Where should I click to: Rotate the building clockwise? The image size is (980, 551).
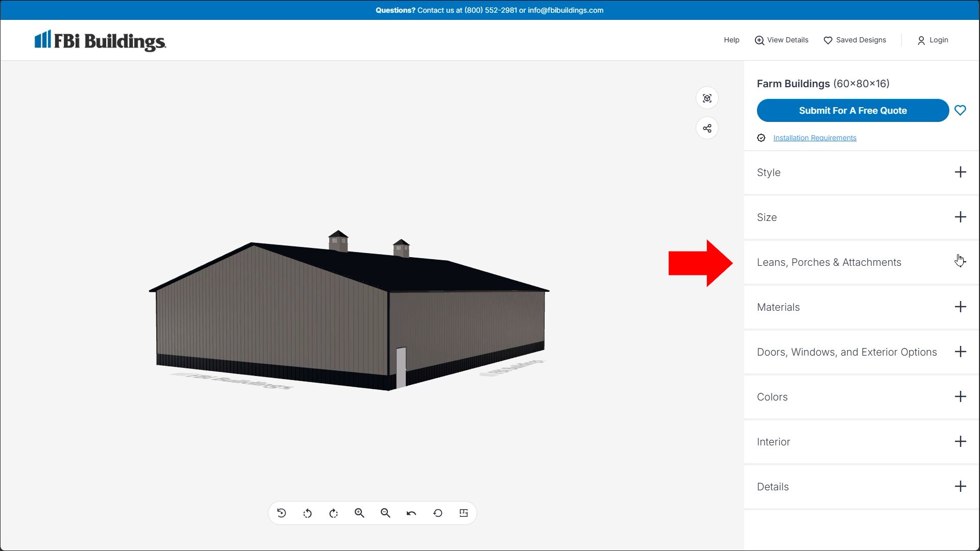pos(334,513)
